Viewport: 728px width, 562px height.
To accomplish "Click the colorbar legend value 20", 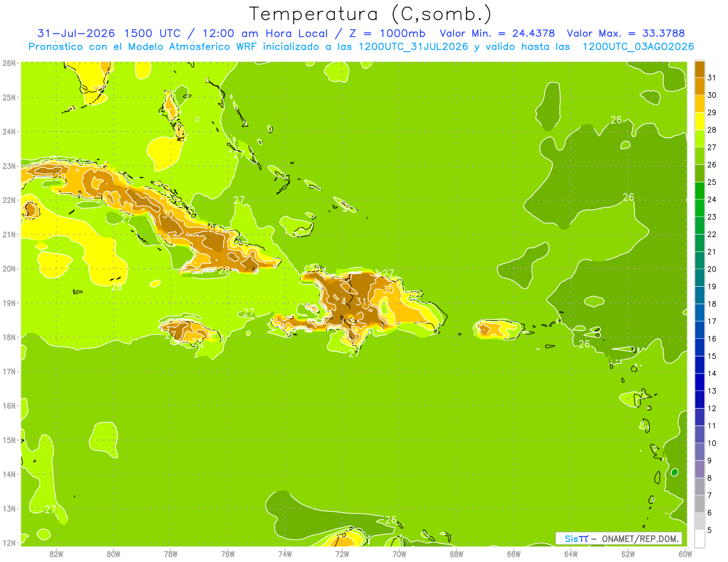I will click(712, 269).
